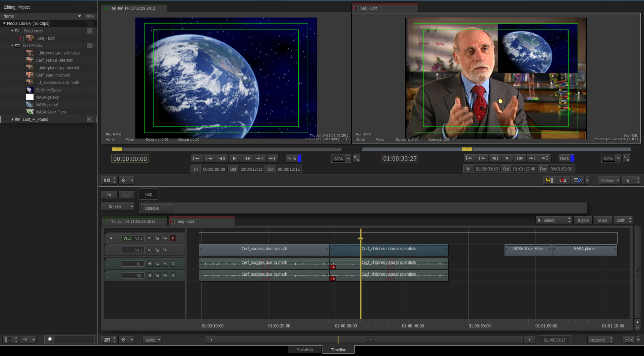Image resolution: width=644 pixels, height=356 pixels.
Task: Open the Options dropdown
Action: click(609, 180)
